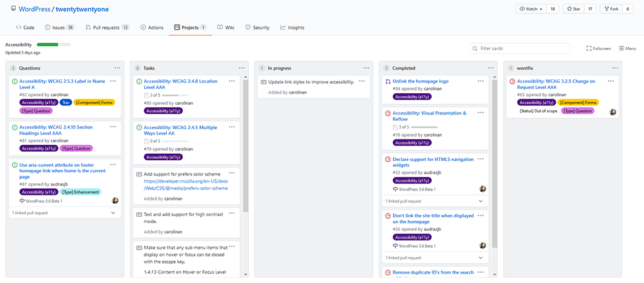Click the 3 of 5 task progress indicator

coord(166,95)
